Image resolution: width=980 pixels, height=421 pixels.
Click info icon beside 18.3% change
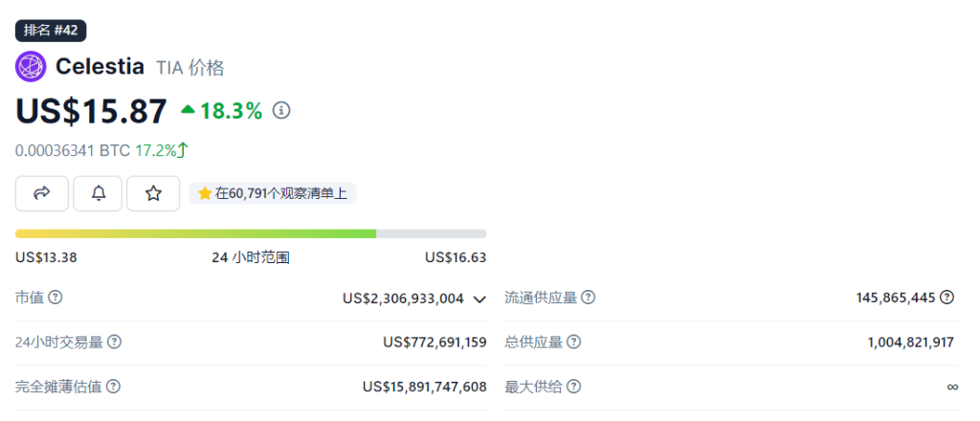click(281, 111)
